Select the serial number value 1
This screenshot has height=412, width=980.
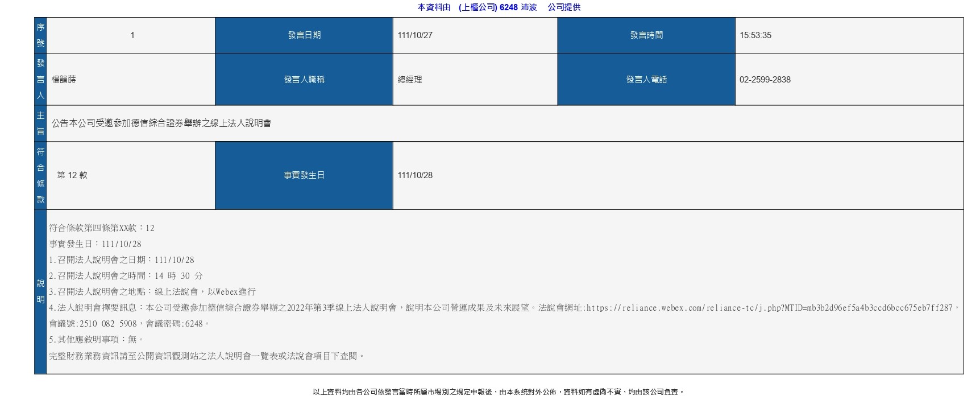pyautogui.click(x=132, y=35)
